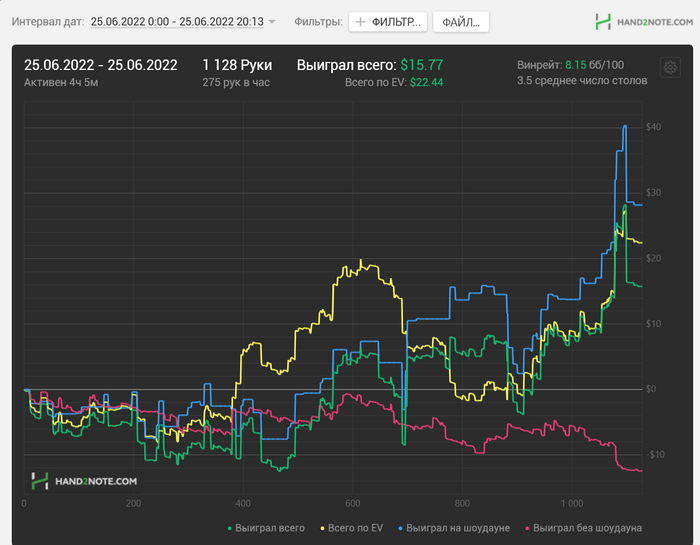Click the -$10 y-axis label
The height and width of the screenshot is (545, 700).
(x=655, y=454)
